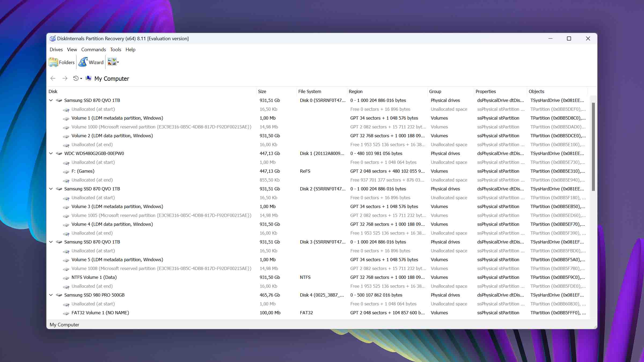This screenshot has height=362, width=644.
Task: Click the partition icon of Volume 1000 reserved partition
Action: point(66,127)
